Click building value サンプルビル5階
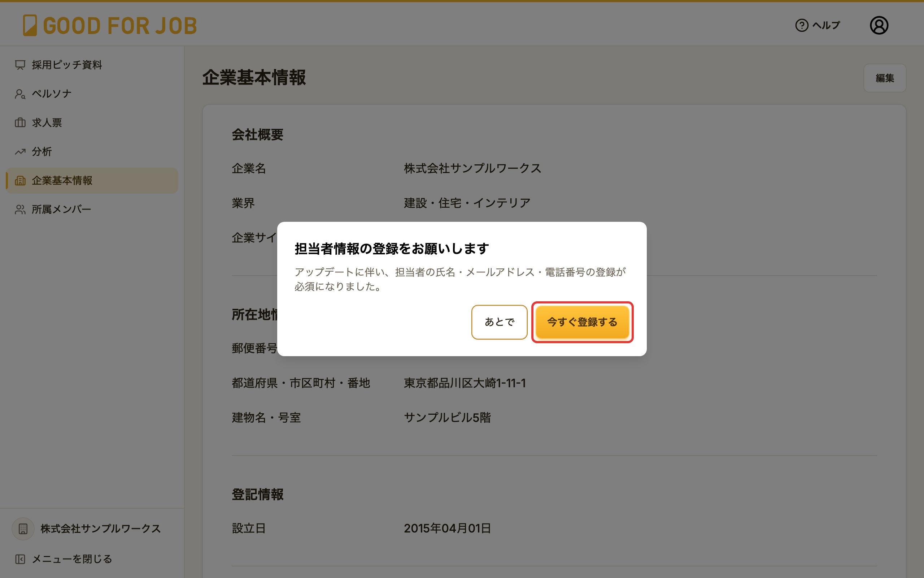Viewport: 924px width, 578px height. [x=448, y=418]
